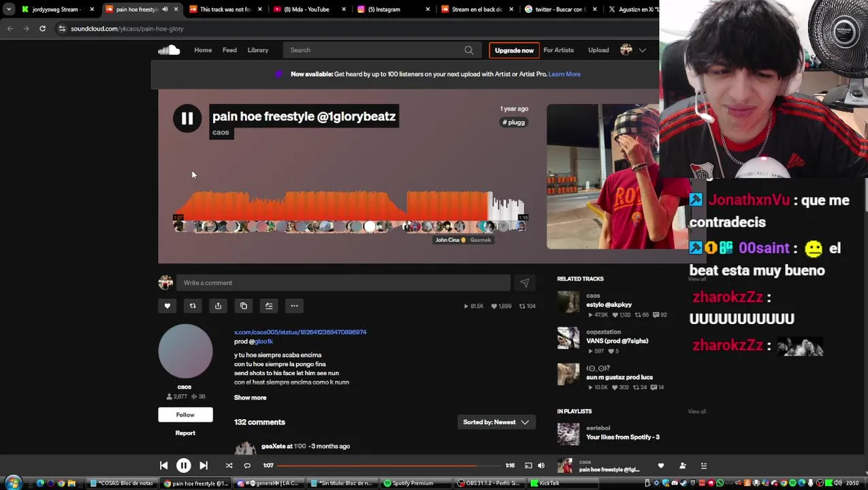This screenshot has height=490, width=868.
Task: Toggle repeat in the player bar
Action: [247, 465]
